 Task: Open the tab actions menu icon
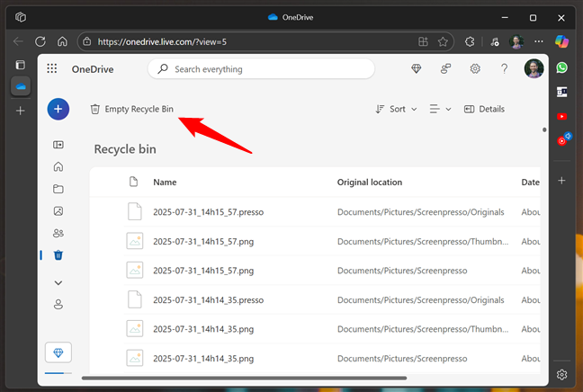click(x=21, y=65)
